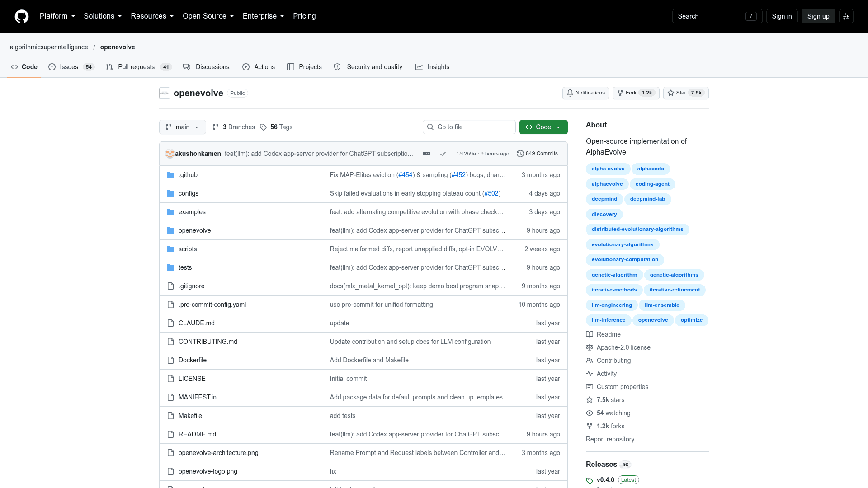
Task: Open the tests folder icon
Action: tap(170, 267)
